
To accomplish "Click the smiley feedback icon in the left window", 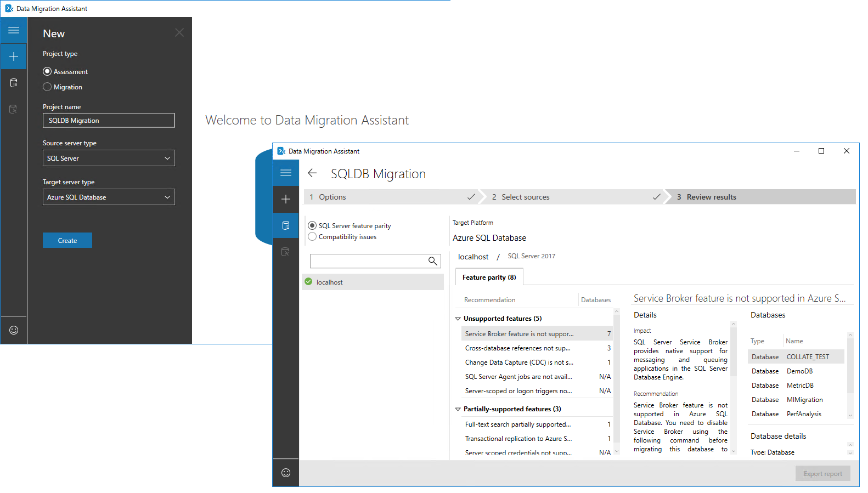I will click(x=14, y=330).
